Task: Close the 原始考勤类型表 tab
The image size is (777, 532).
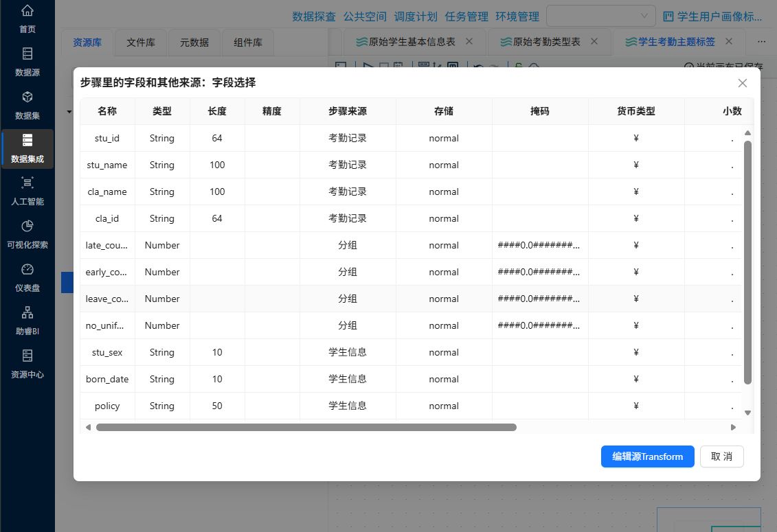Action: (x=594, y=42)
